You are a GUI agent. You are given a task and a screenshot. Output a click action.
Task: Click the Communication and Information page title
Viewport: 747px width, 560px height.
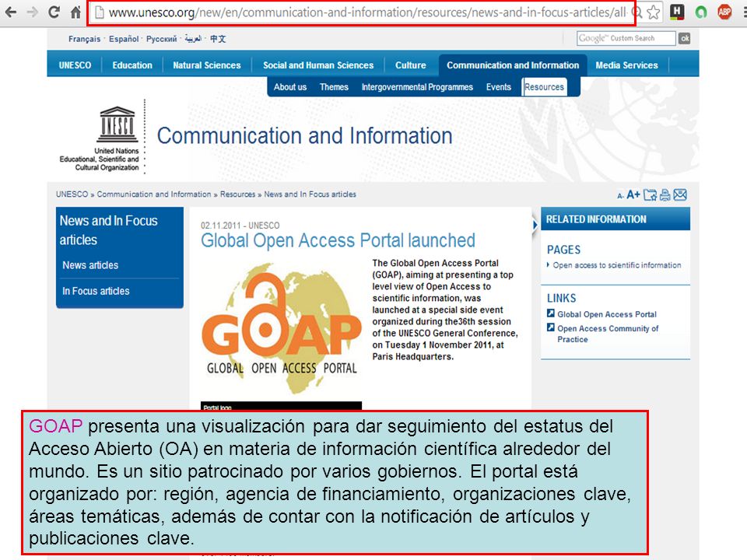(x=305, y=135)
